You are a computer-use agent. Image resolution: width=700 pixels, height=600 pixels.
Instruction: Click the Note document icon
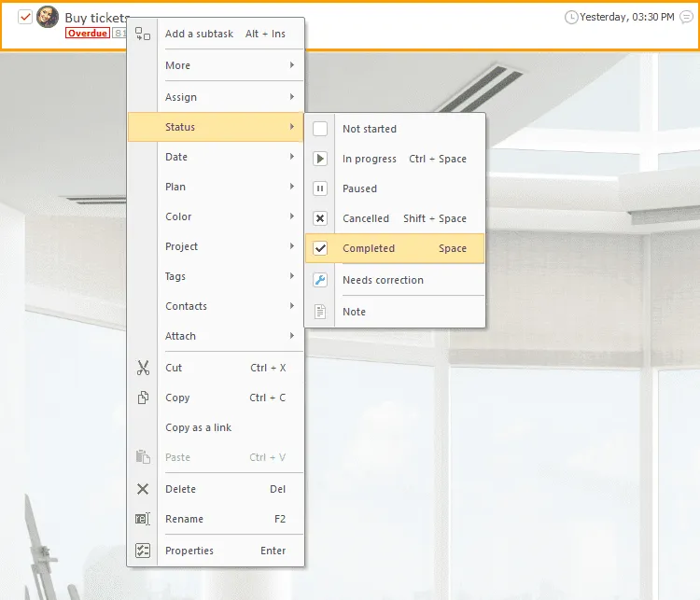(320, 312)
